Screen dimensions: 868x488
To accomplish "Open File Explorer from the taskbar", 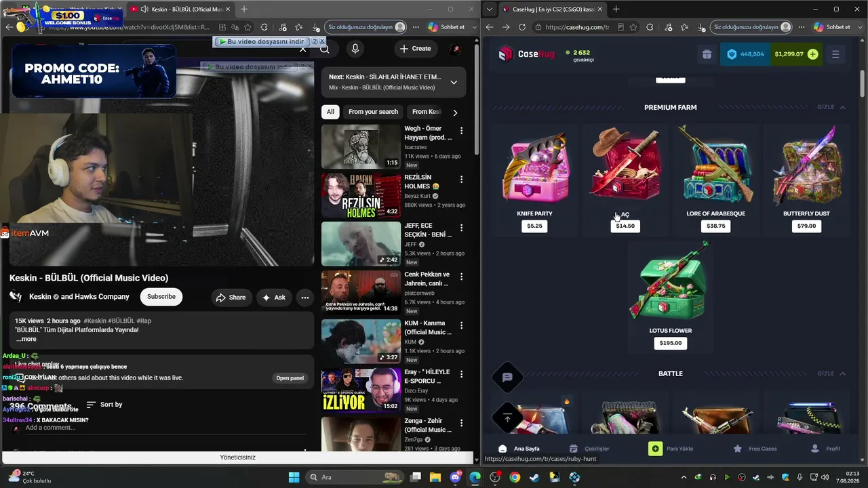I will 435,477.
